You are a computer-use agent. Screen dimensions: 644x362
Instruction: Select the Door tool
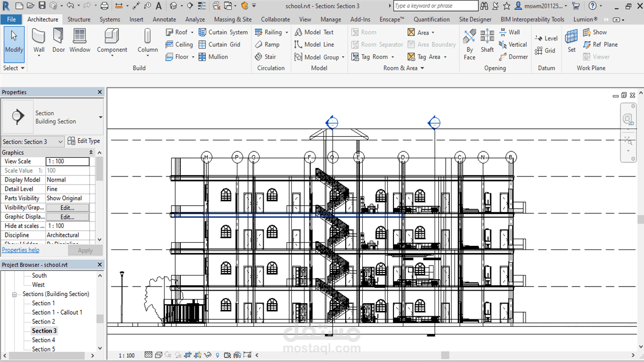click(59, 41)
